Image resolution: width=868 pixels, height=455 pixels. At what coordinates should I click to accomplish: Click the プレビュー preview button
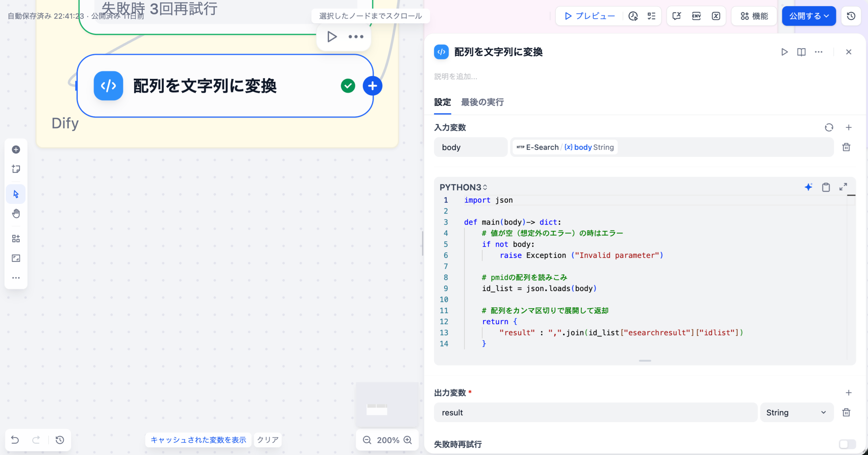590,16
